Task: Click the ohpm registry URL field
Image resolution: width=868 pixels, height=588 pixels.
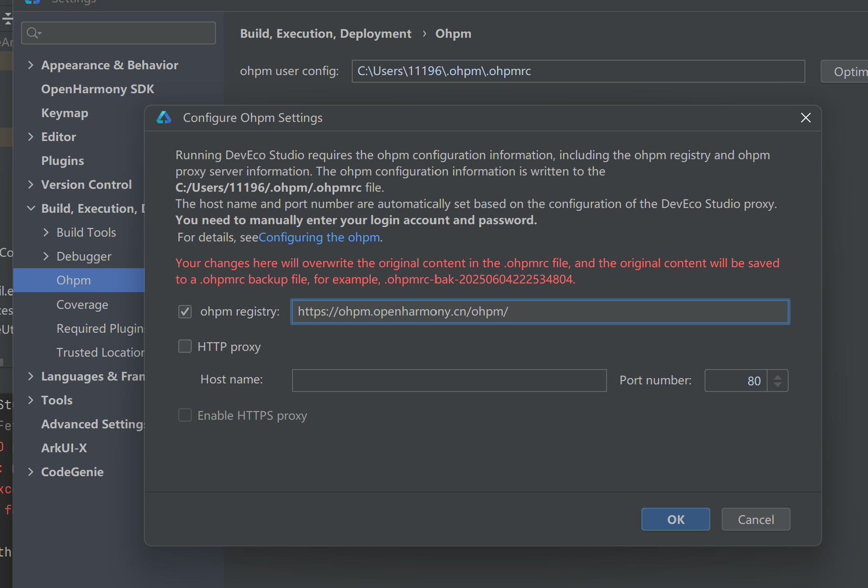Action: point(540,312)
